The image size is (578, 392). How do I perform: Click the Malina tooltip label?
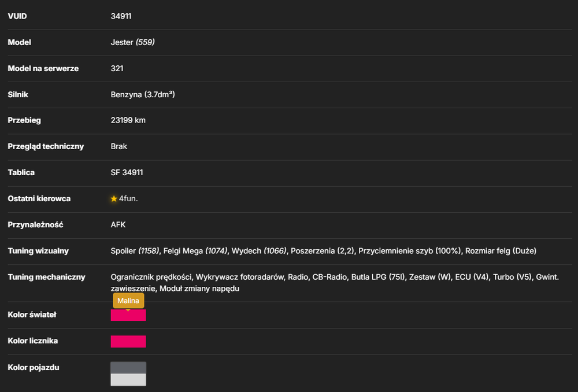(128, 301)
